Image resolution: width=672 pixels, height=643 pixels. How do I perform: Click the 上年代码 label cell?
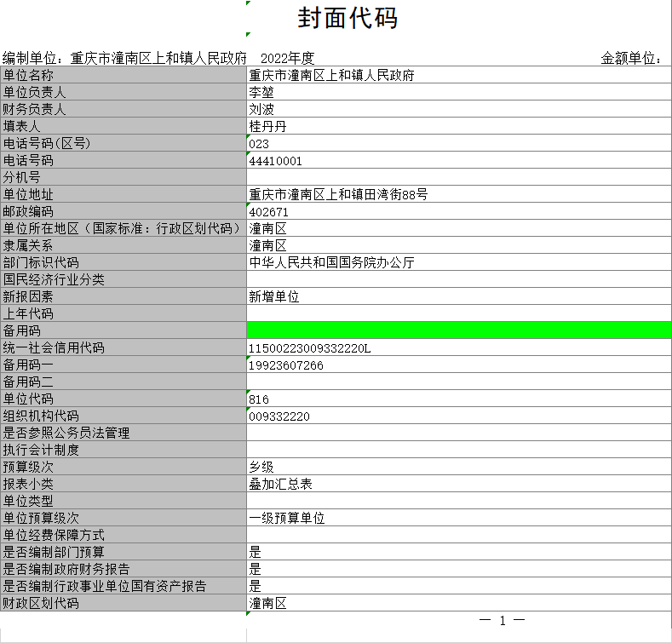123,313
